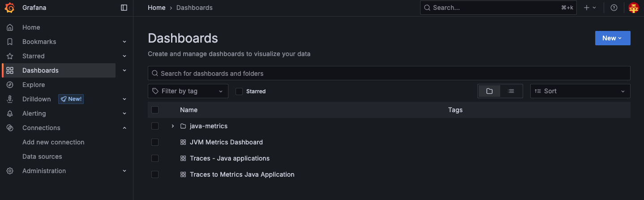The width and height of the screenshot is (644, 200).
Task: Click the tag icon in Filter by tag
Action: click(155, 91)
